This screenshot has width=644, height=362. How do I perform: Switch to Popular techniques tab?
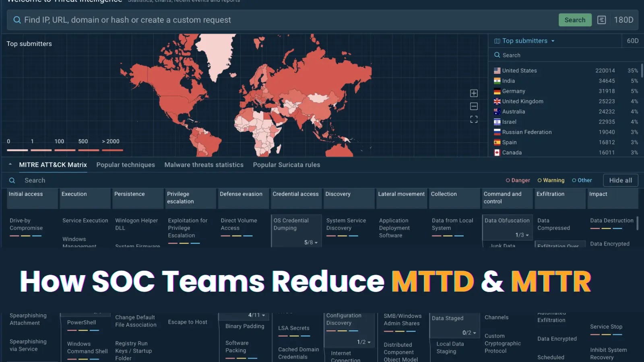pos(126,165)
